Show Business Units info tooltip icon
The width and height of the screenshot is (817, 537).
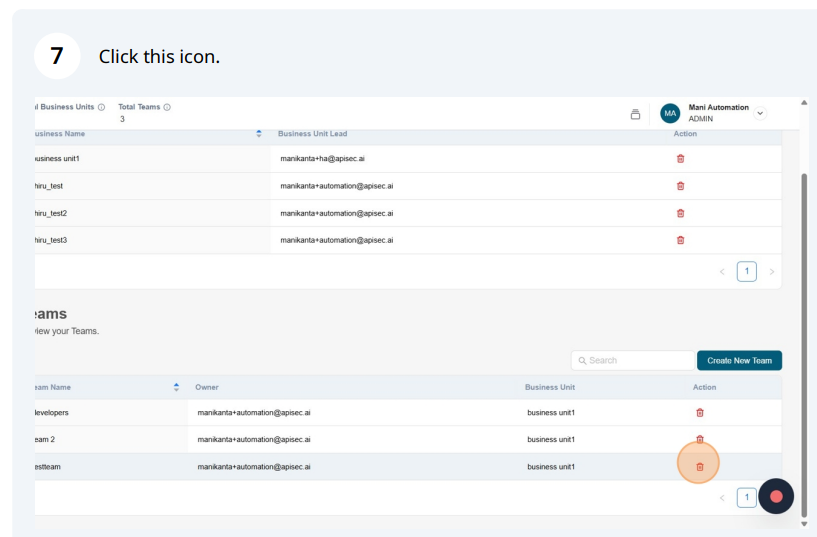[102, 107]
